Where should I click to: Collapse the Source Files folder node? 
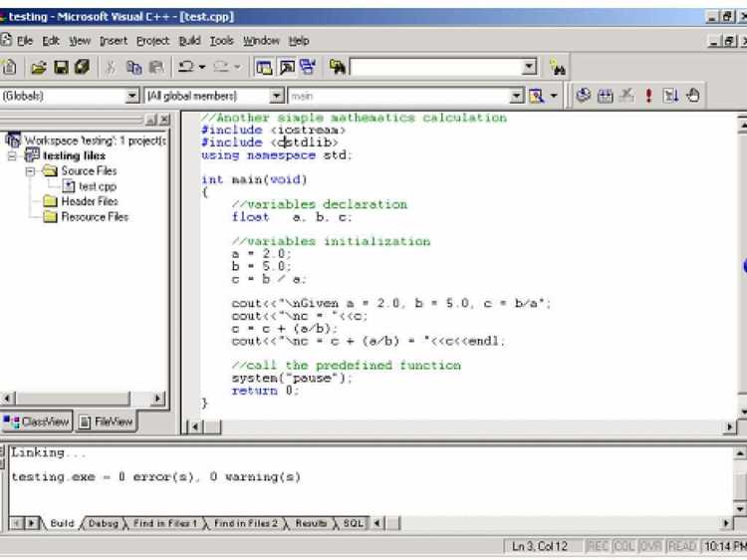click(x=30, y=171)
